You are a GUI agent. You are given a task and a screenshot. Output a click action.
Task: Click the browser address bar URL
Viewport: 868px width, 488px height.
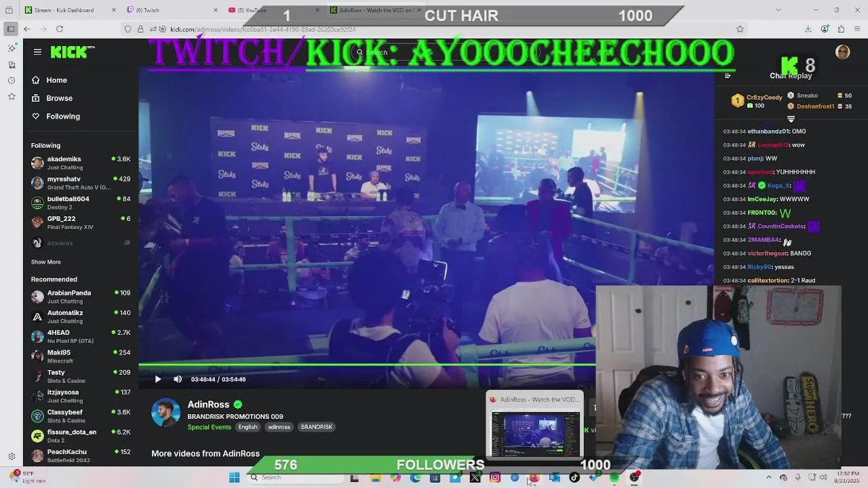tap(263, 29)
